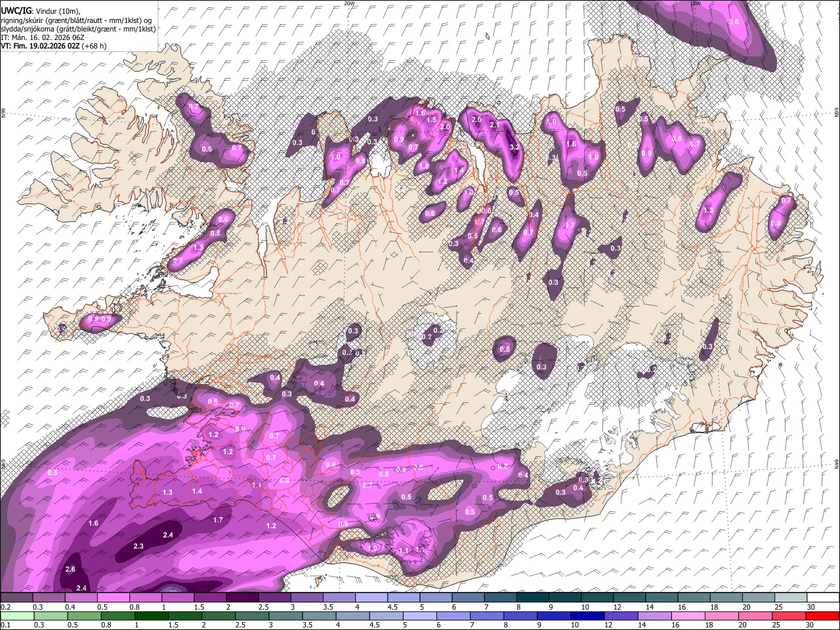Click the 0.2 label in the upper legend row
The width and height of the screenshot is (840, 630).
5,607
